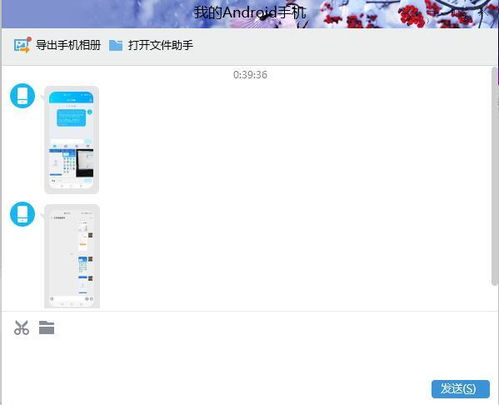Open the first phone screenshot thumbnail
The width and height of the screenshot is (499, 405).
click(72, 140)
